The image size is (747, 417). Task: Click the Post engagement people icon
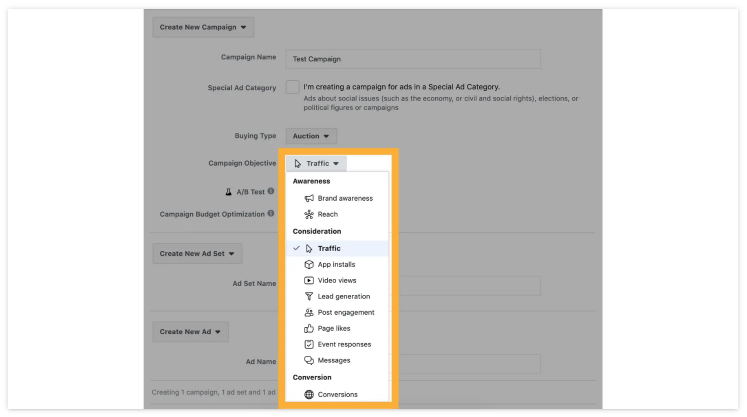(x=309, y=313)
